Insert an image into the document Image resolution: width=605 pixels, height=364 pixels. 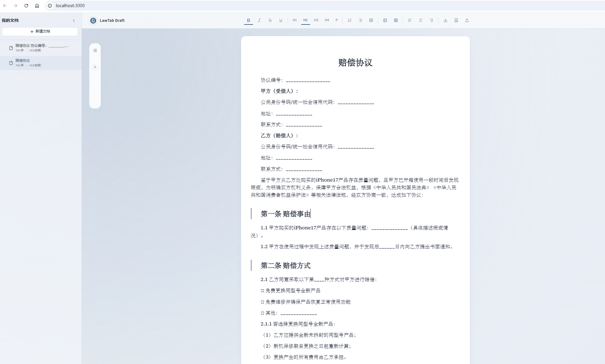[385, 20]
